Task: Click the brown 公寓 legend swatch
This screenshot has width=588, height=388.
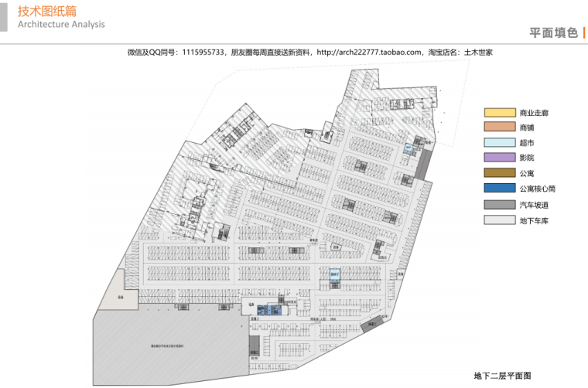Action: (x=498, y=173)
